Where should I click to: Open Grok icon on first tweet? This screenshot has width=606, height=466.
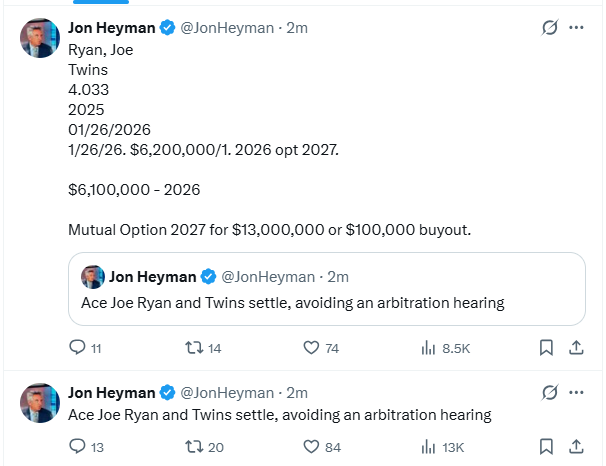point(548,28)
